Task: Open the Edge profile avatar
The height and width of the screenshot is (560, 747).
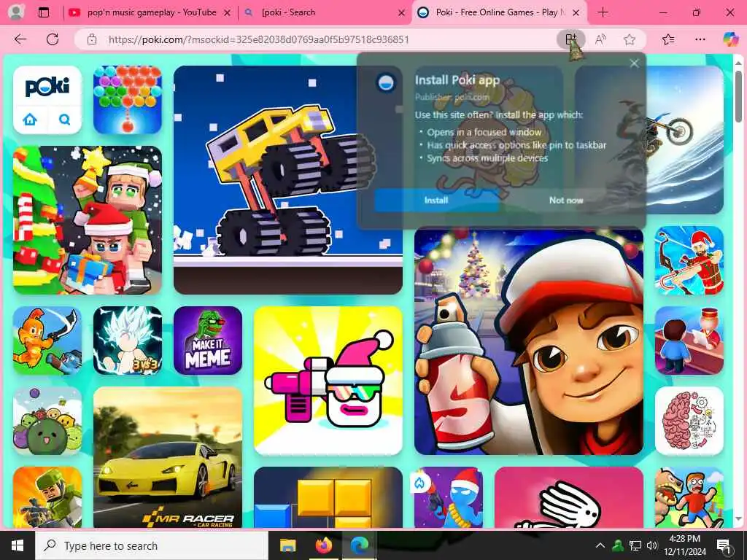Action: pos(16,12)
